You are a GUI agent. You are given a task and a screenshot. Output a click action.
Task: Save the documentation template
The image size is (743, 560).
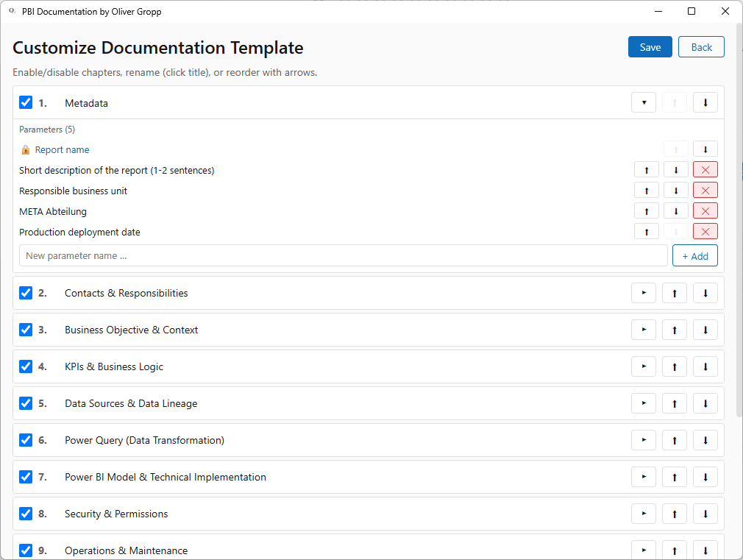click(x=650, y=47)
